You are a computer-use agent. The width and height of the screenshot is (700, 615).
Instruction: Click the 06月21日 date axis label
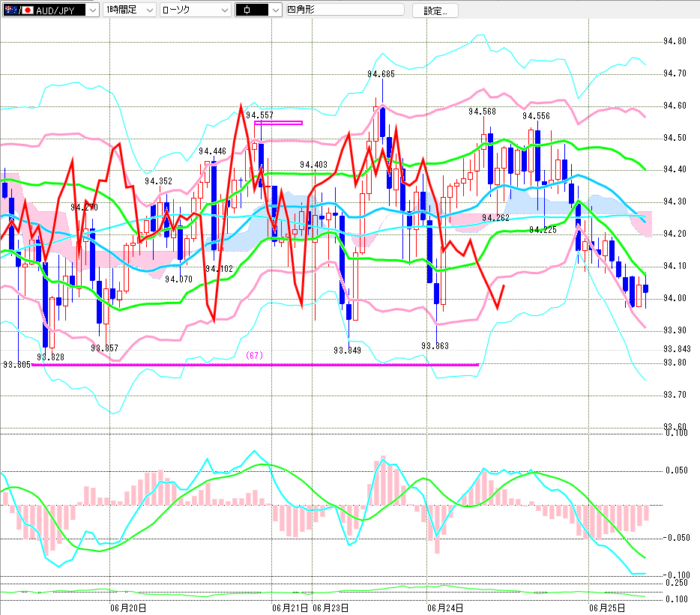click(290, 608)
